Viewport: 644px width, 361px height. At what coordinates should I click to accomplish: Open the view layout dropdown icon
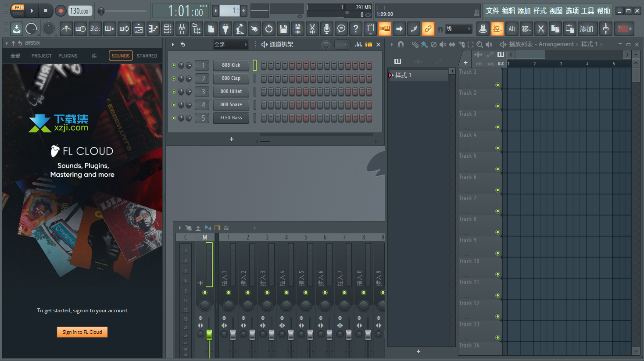point(370,29)
